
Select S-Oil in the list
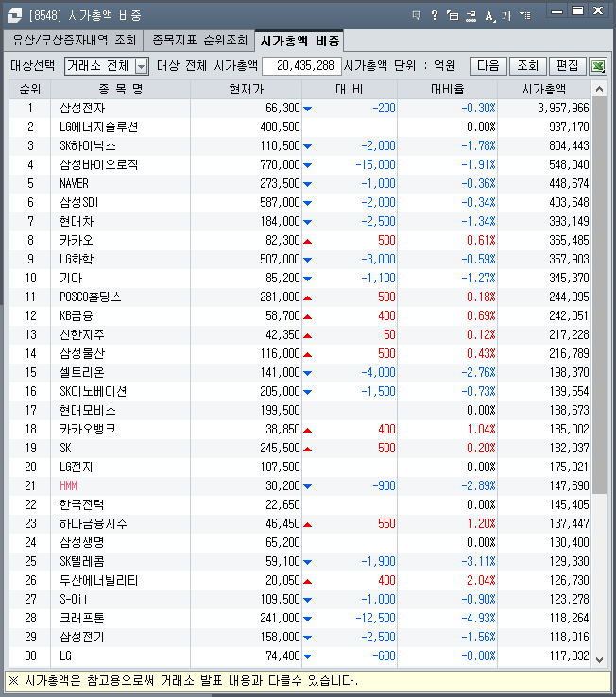tap(74, 599)
